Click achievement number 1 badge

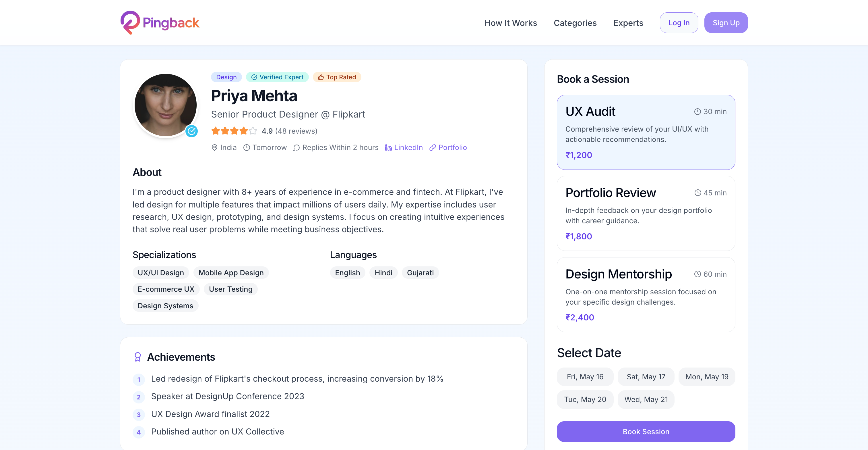point(138,380)
